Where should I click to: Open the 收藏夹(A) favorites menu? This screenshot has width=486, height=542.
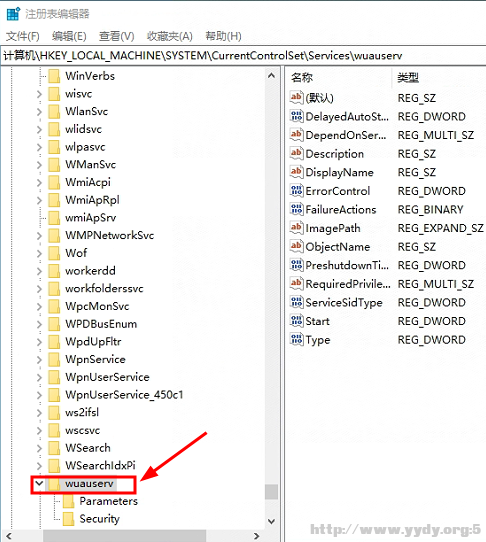(170, 36)
